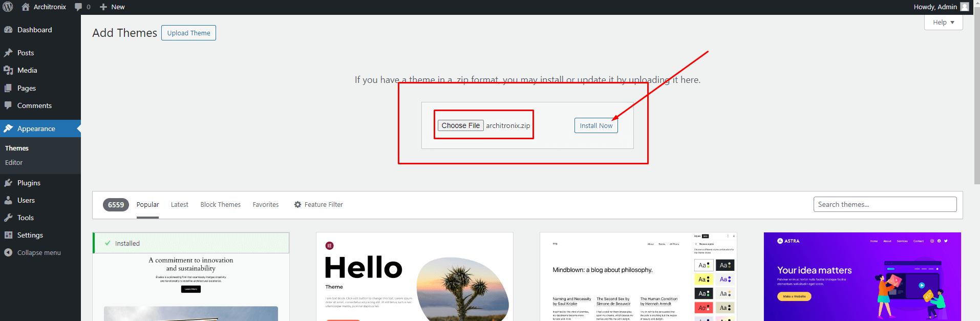Click the plus icon next to New

[x=103, y=7]
